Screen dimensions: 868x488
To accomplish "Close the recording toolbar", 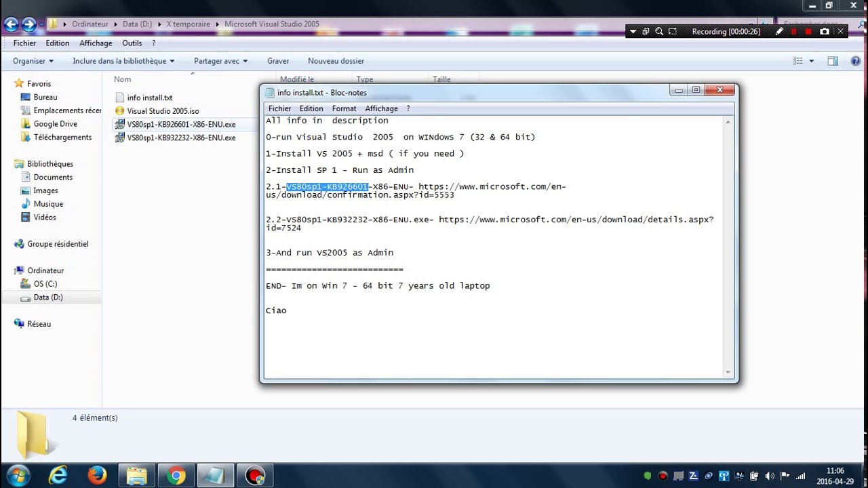I will (841, 31).
